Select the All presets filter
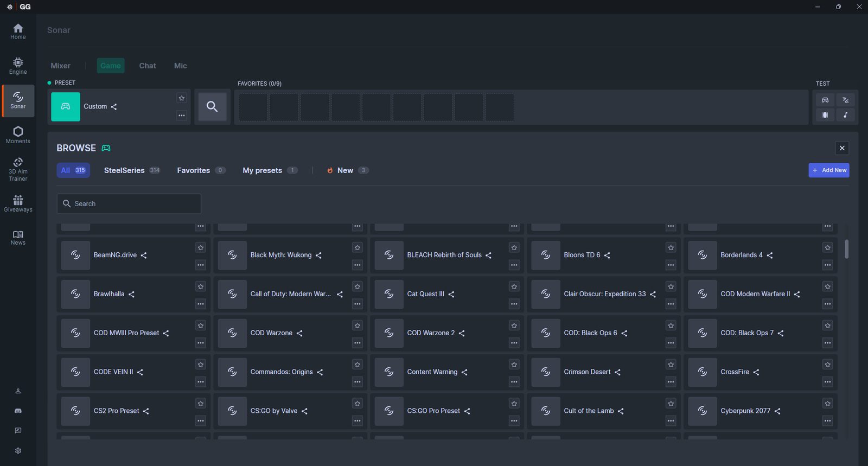 [x=73, y=170]
